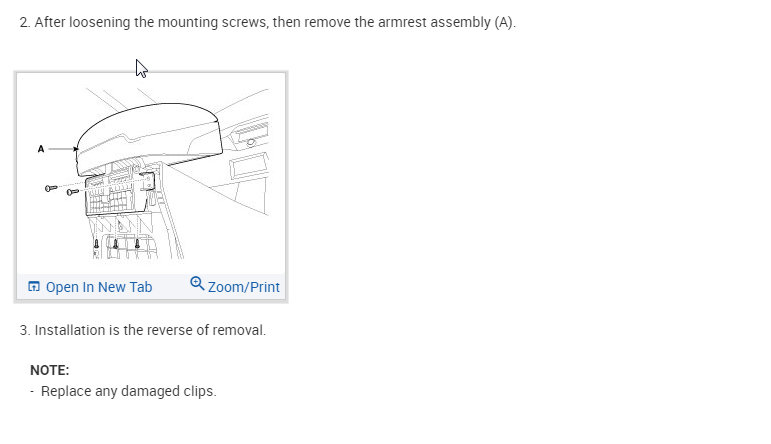Viewport: 771px width, 444px height.
Task: Click the arrow pointing from label A
Action: (63, 149)
